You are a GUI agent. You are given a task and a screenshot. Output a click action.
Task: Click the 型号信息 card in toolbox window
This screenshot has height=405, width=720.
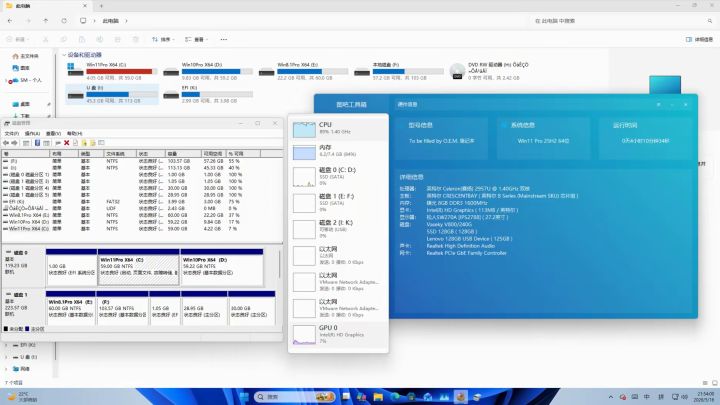coord(441,138)
